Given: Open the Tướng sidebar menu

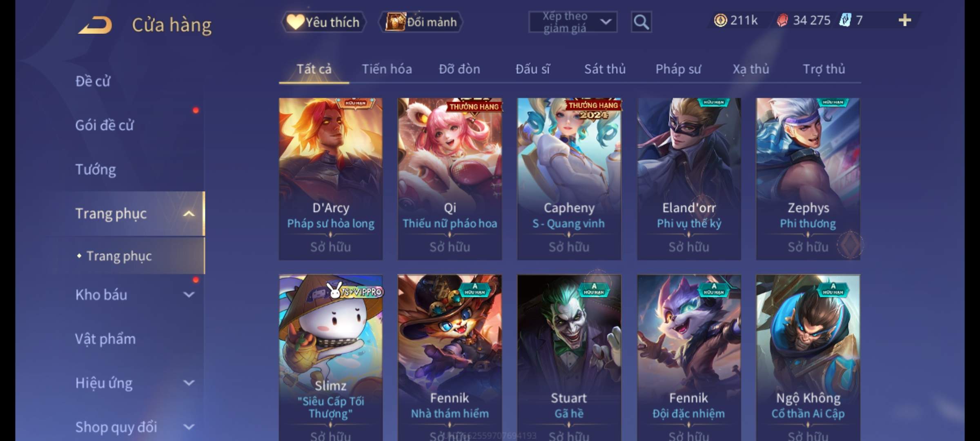Looking at the screenshot, I should click(96, 169).
